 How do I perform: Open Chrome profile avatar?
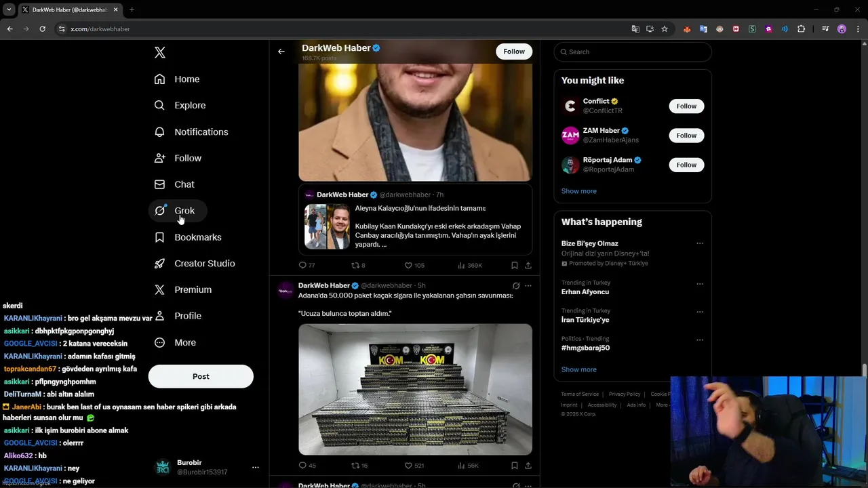(x=842, y=29)
